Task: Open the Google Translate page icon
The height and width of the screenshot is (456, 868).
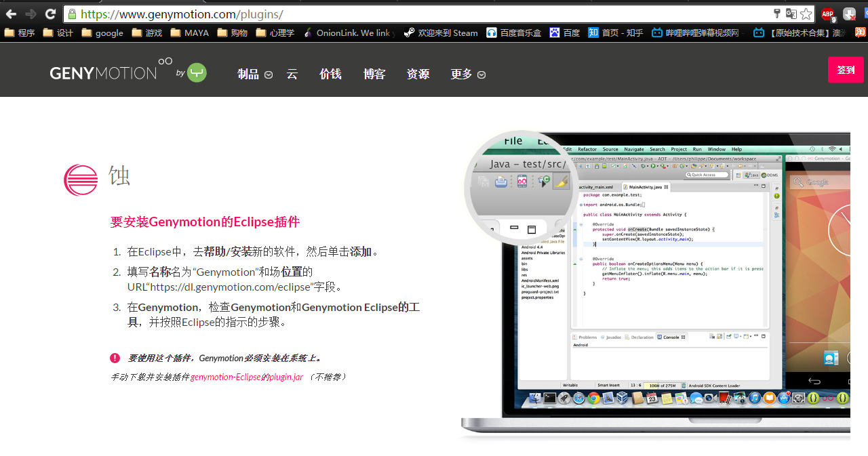Action: point(791,14)
